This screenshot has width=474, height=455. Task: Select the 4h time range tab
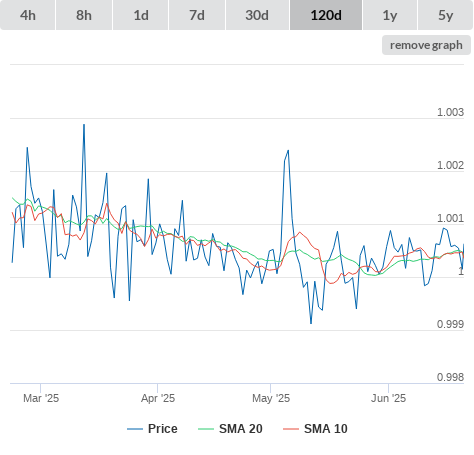pos(28,15)
